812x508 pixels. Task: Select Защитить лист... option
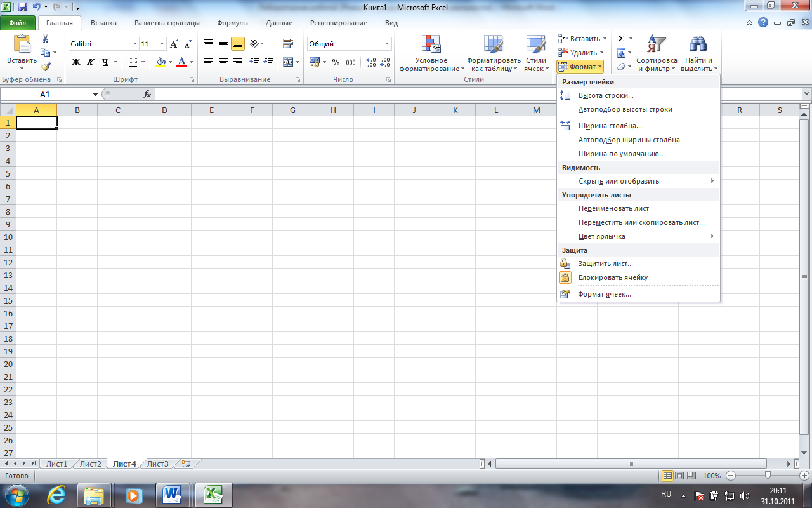point(638,264)
